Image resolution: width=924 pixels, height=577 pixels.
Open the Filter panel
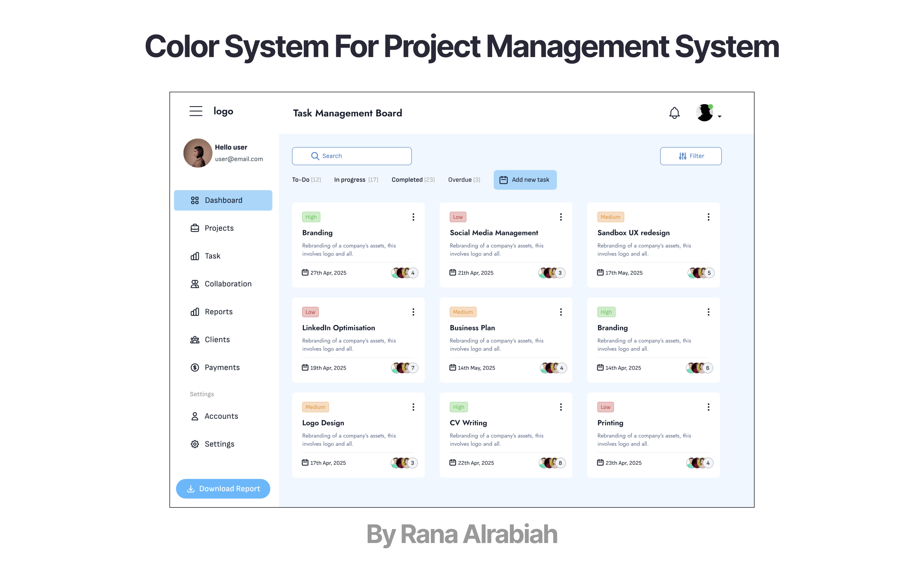tap(690, 156)
